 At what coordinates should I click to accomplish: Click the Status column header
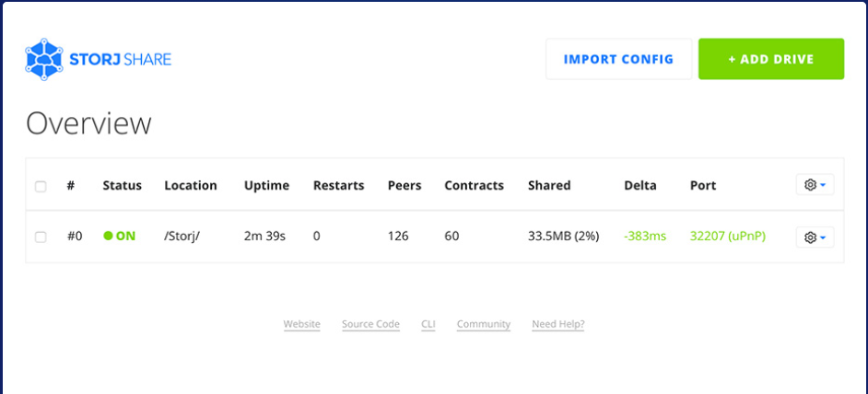tap(123, 185)
